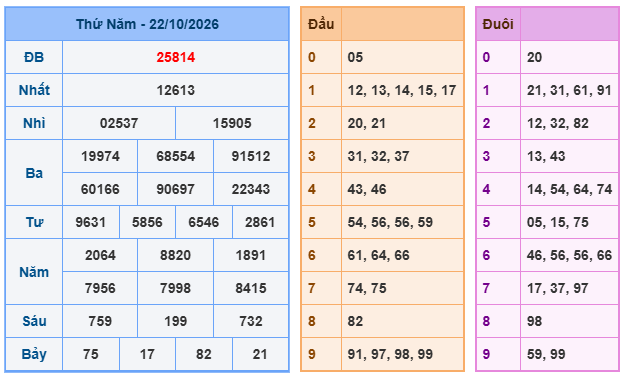Select the Đuôi values 14, 54, 64, 74

[569, 189]
